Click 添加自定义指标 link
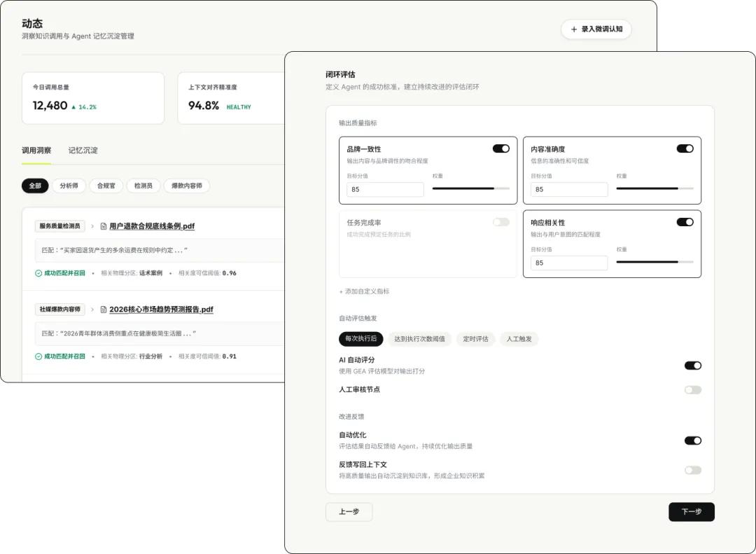 pos(364,291)
